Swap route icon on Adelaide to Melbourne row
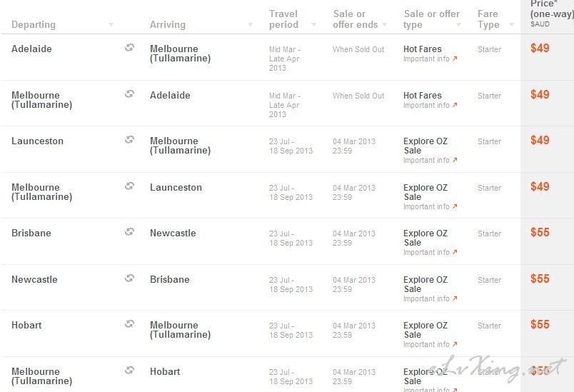Screen dimensions: 574x392 tap(130, 48)
